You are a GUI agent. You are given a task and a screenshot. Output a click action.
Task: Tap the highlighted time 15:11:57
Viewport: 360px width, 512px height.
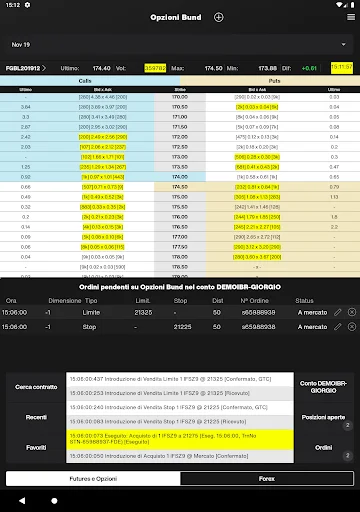(342, 67)
